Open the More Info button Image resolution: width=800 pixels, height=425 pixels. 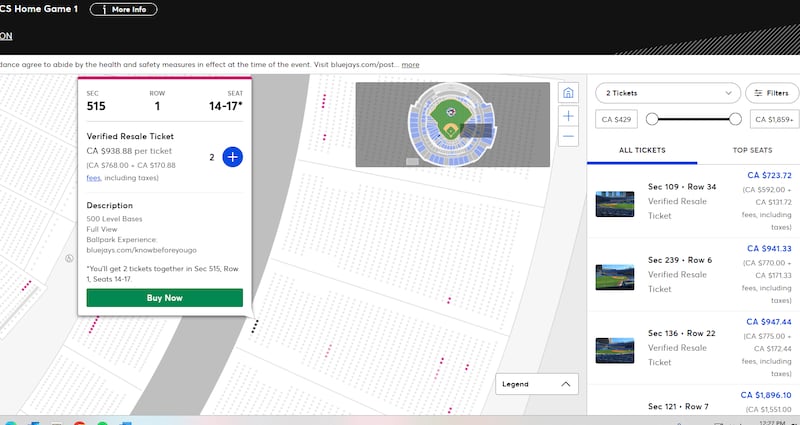click(x=130, y=10)
